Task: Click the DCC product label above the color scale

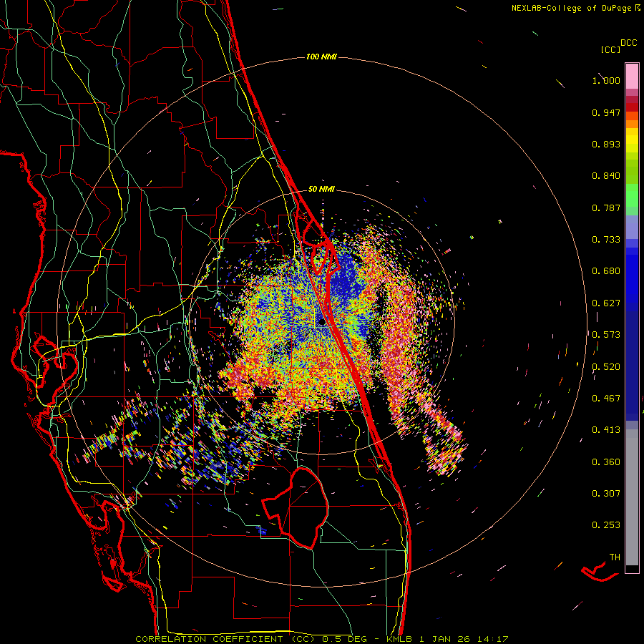Action: pos(629,43)
